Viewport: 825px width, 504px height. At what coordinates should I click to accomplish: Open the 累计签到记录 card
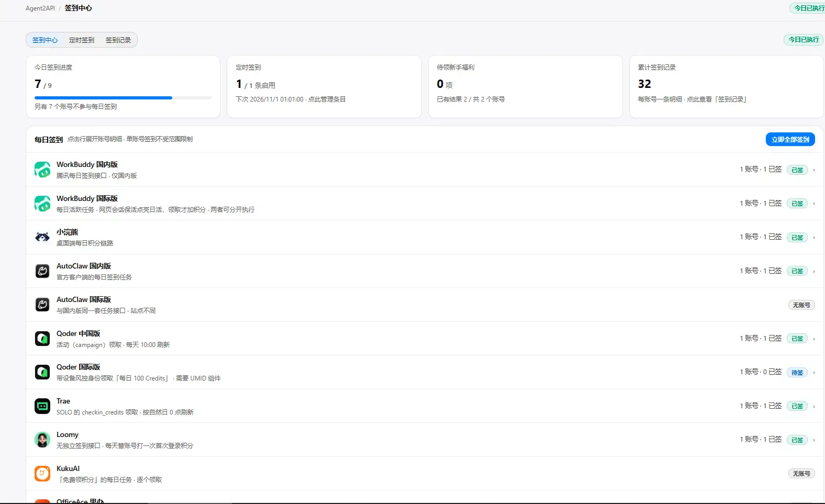pyautogui.click(x=726, y=86)
